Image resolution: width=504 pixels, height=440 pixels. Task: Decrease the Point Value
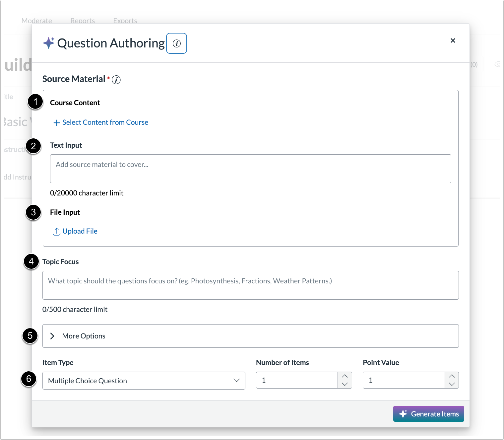(x=452, y=384)
